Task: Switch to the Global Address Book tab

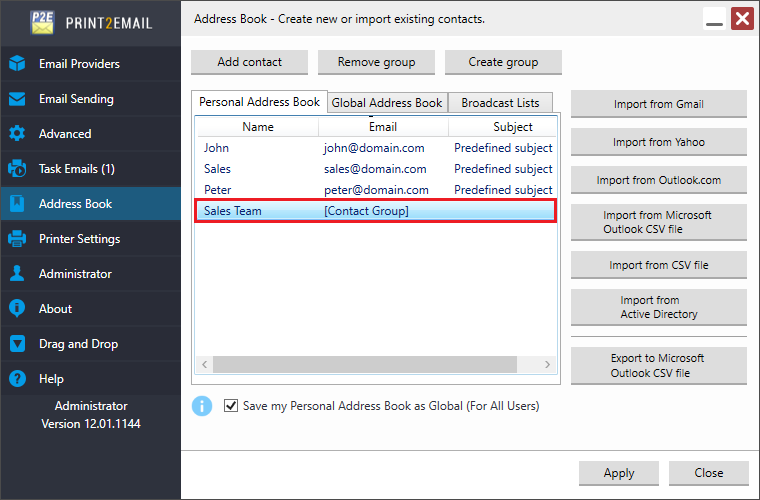Action: [387, 103]
